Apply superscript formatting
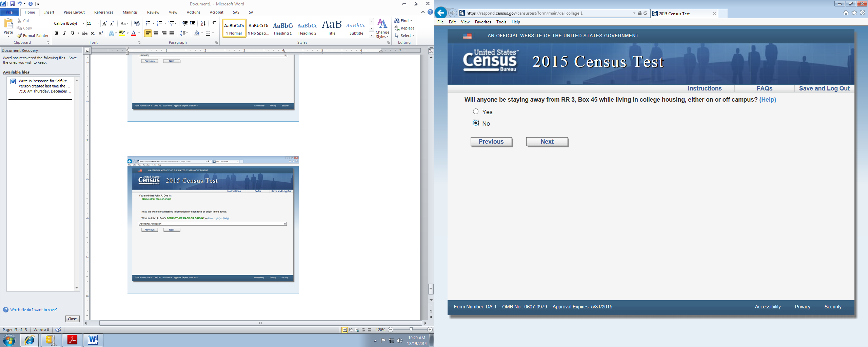The width and height of the screenshot is (868, 347). (x=100, y=33)
